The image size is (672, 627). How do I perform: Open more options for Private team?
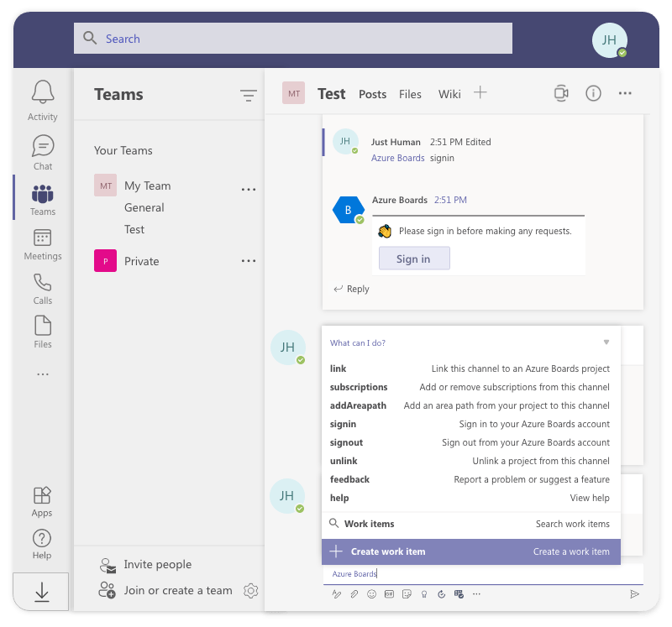click(x=248, y=261)
